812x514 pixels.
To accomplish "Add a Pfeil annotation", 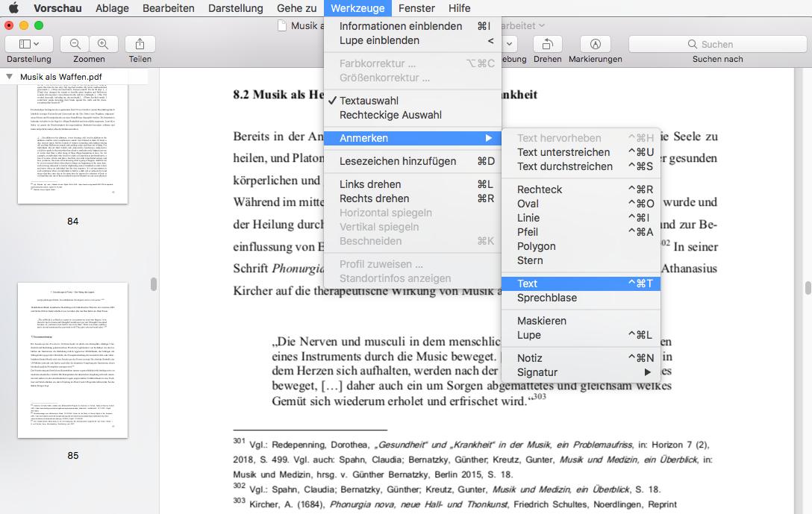I will 581,232.
